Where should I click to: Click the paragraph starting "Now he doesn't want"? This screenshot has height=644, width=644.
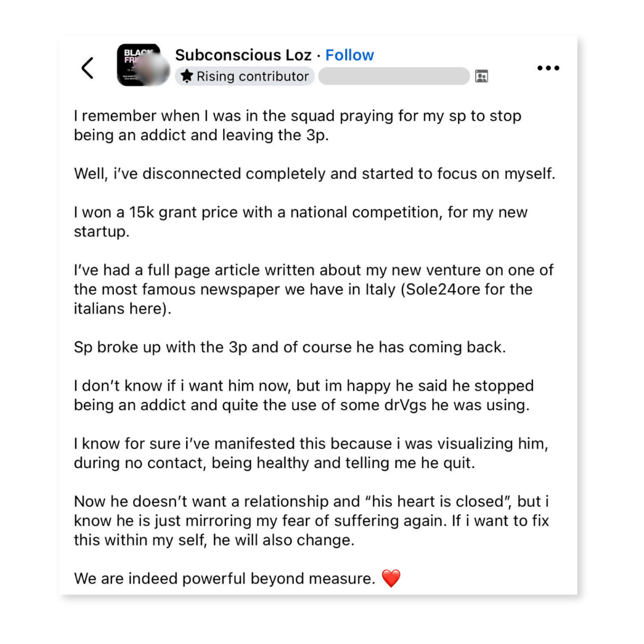(311, 521)
